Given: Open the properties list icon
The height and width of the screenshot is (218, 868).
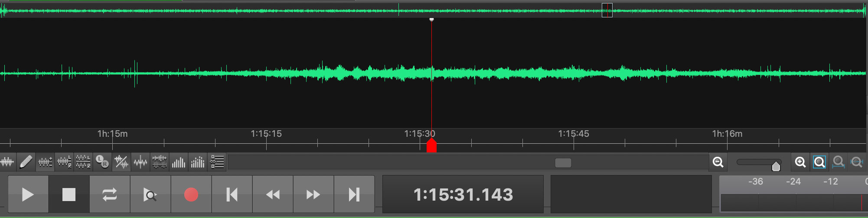Looking at the screenshot, I should click(x=217, y=162).
